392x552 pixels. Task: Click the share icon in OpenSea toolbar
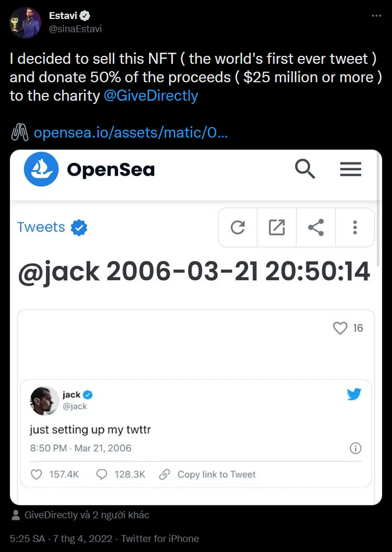coord(316,227)
